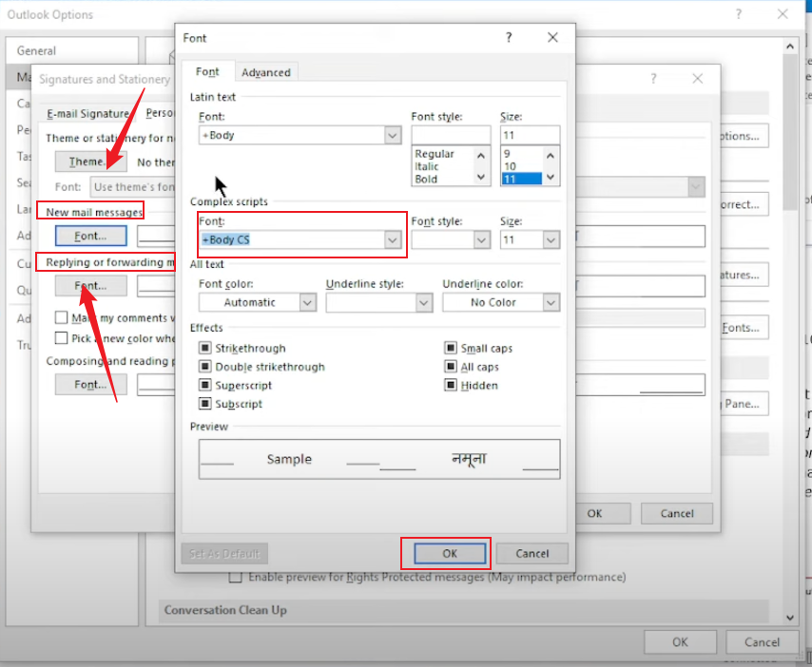812x667 pixels.
Task: Close the Font dialog with X
Action: tap(552, 38)
